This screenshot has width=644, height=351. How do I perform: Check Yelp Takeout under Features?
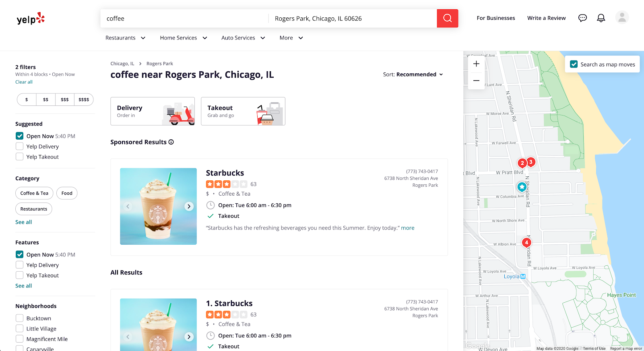click(x=19, y=275)
